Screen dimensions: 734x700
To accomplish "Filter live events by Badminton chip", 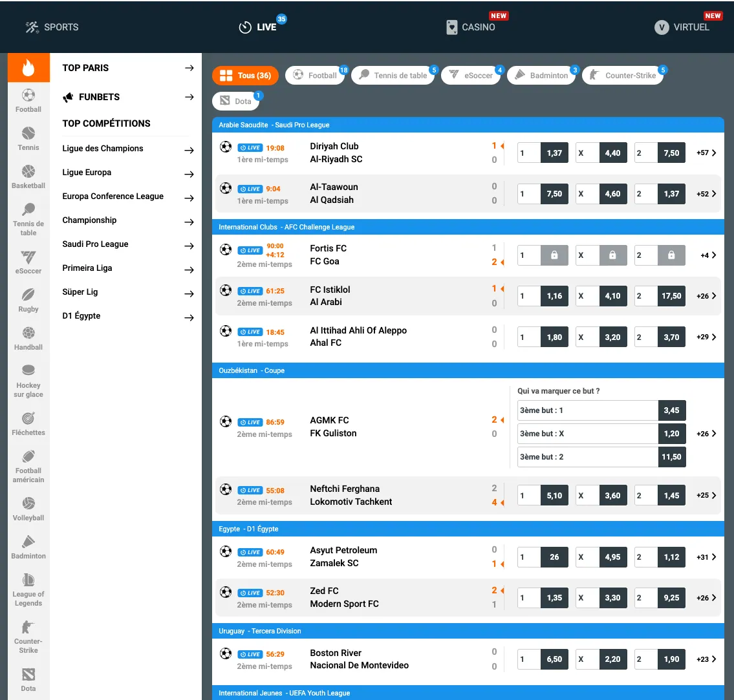I will click(x=541, y=76).
